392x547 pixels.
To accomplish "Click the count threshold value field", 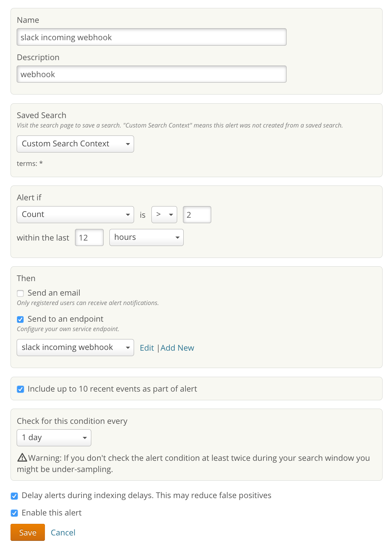I will coord(197,215).
